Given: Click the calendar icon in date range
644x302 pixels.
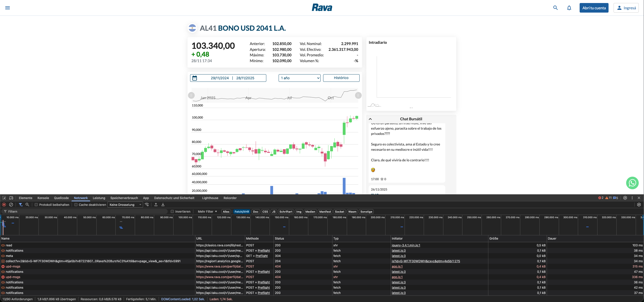Looking at the screenshot, I should click(195, 78).
